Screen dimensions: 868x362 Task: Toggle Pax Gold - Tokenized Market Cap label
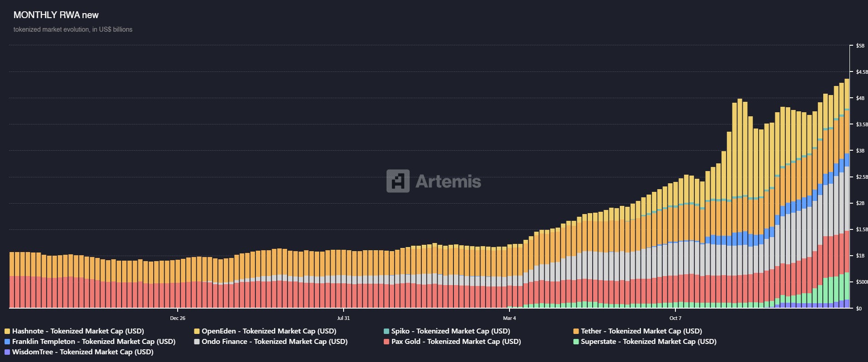(x=456, y=342)
